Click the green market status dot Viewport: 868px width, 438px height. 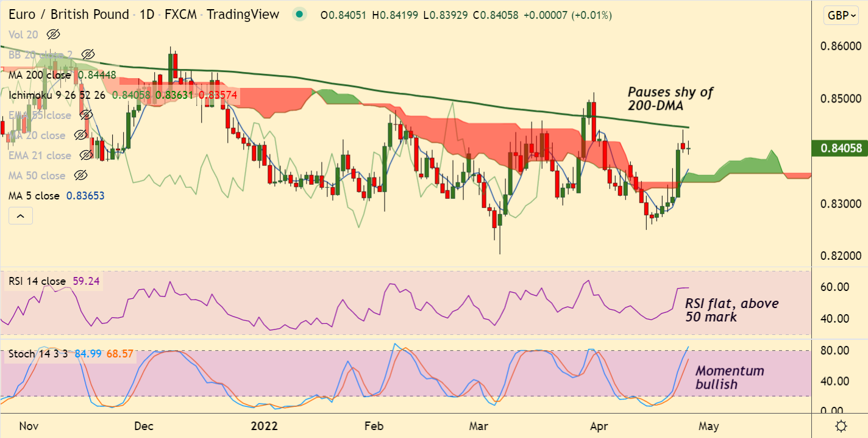(x=299, y=15)
